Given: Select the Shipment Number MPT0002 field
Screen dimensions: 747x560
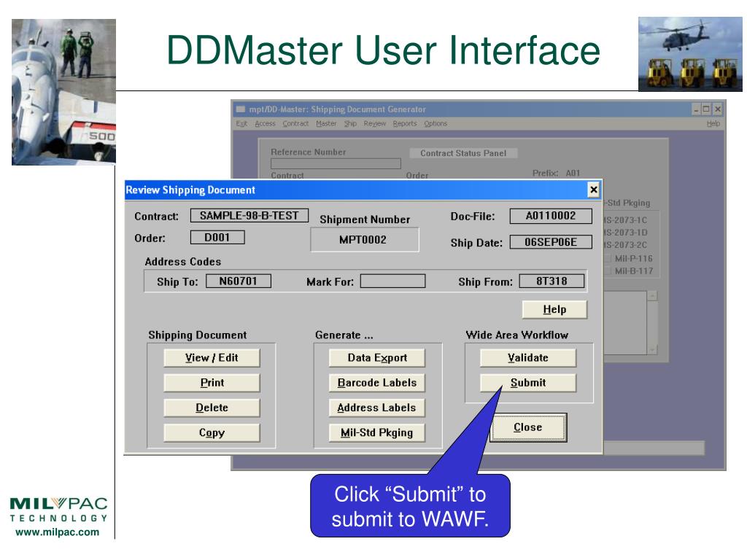Looking at the screenshot, I should 365,239.
